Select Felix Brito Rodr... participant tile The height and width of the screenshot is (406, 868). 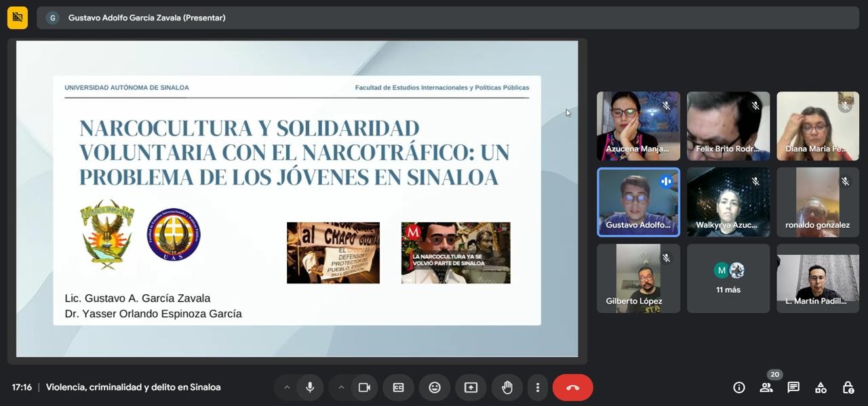[x=728, y=126]
